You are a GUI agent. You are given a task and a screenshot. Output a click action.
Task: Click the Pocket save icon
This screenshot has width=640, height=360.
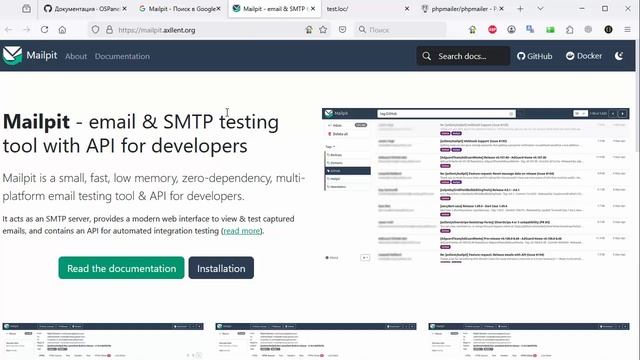(x=342, y=30)
